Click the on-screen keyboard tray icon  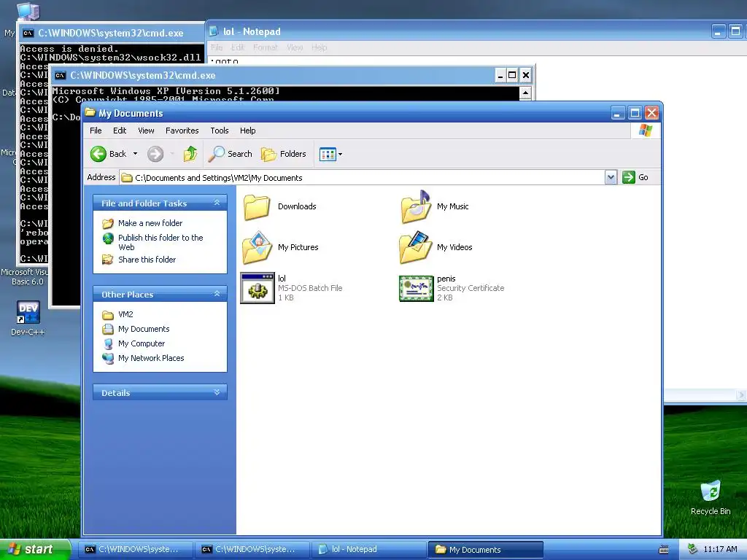664,550
